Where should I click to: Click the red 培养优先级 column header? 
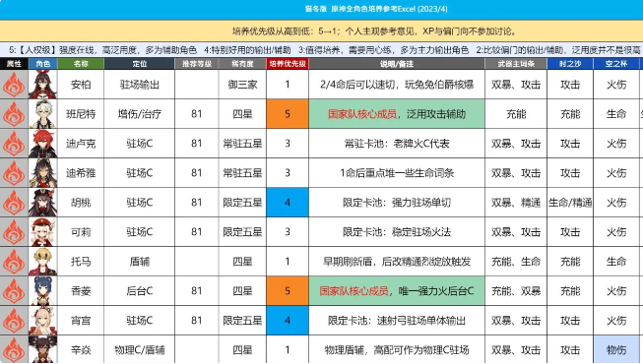coord(288,64)
